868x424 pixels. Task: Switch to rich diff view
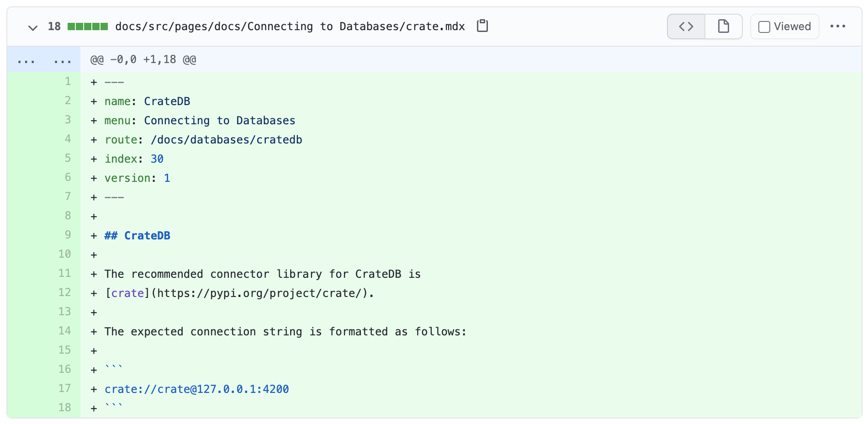(x=723, y=26)
